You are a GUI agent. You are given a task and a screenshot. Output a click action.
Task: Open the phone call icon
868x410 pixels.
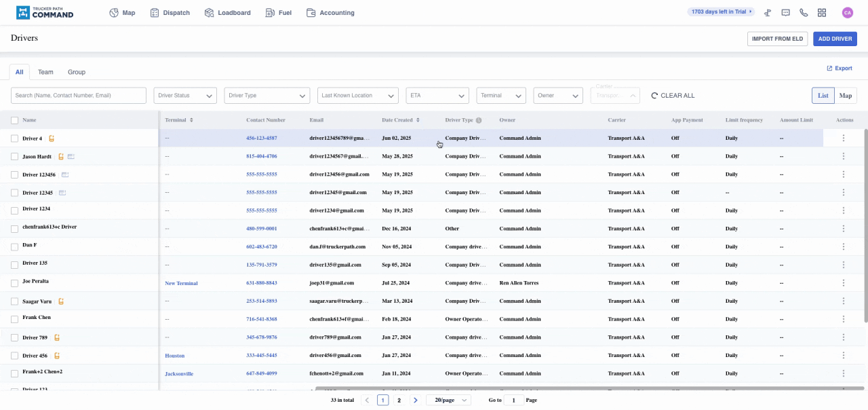[x=804, y=12]
